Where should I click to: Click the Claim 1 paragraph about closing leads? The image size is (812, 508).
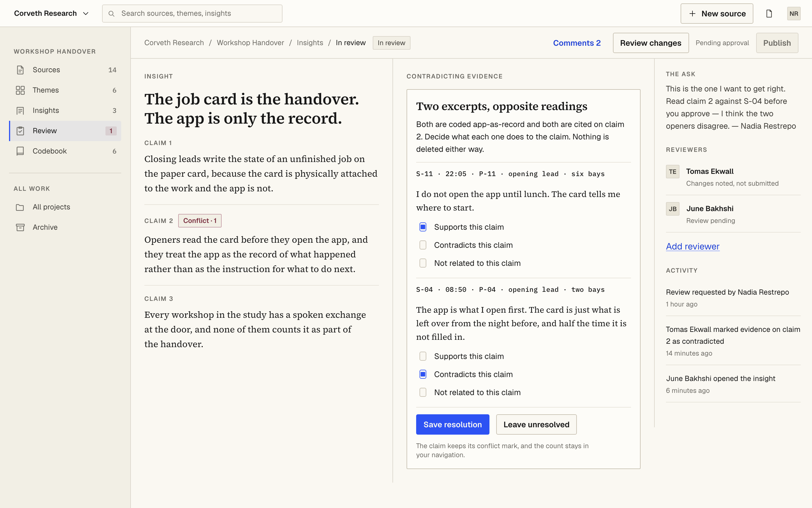[x=261, y=173]
